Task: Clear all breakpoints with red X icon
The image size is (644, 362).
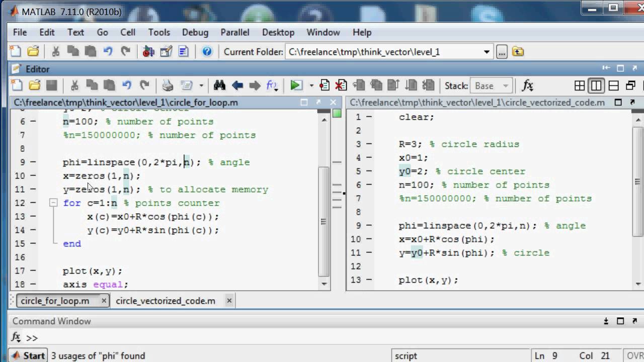Action: [342, 85]
